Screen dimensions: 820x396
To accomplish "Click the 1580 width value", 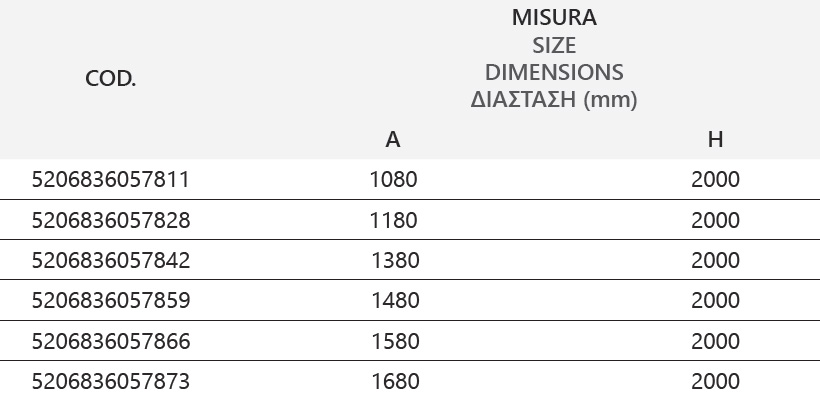I will (395, 341).
